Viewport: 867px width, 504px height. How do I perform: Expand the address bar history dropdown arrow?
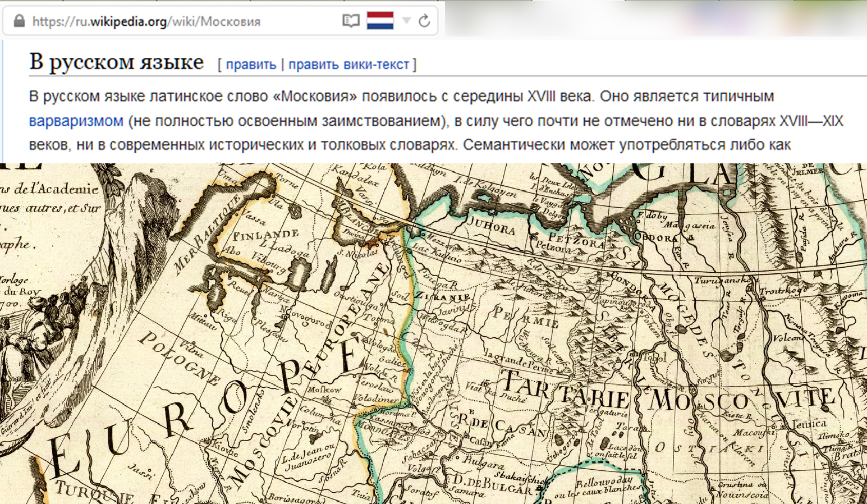(407, 21)
